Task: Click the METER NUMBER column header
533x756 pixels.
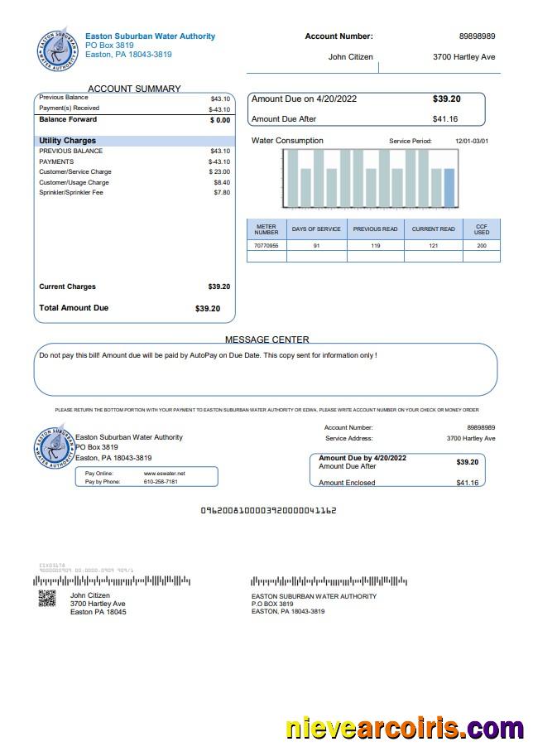Action: [x=266, y=229]
